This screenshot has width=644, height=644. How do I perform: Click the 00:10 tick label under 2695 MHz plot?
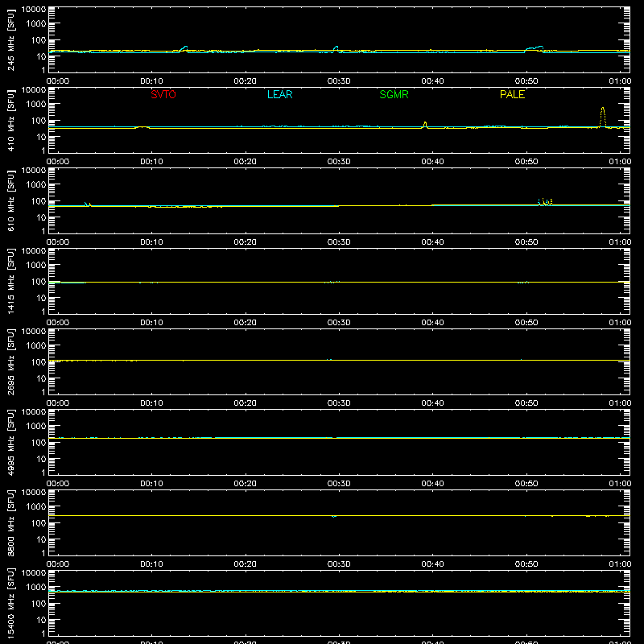pyautogui.click(x=151, y=403)
